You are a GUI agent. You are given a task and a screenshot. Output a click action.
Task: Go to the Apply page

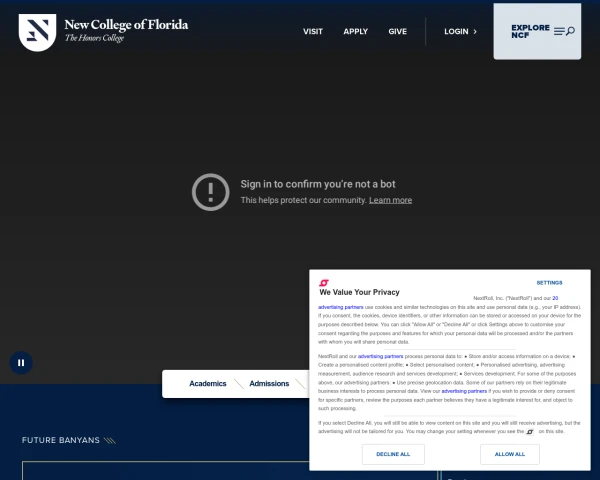point(355,32)
